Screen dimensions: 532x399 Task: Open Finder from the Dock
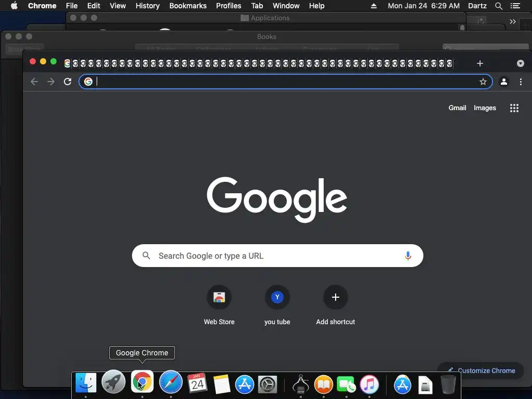pyautogui.click(x=86, y=382)
